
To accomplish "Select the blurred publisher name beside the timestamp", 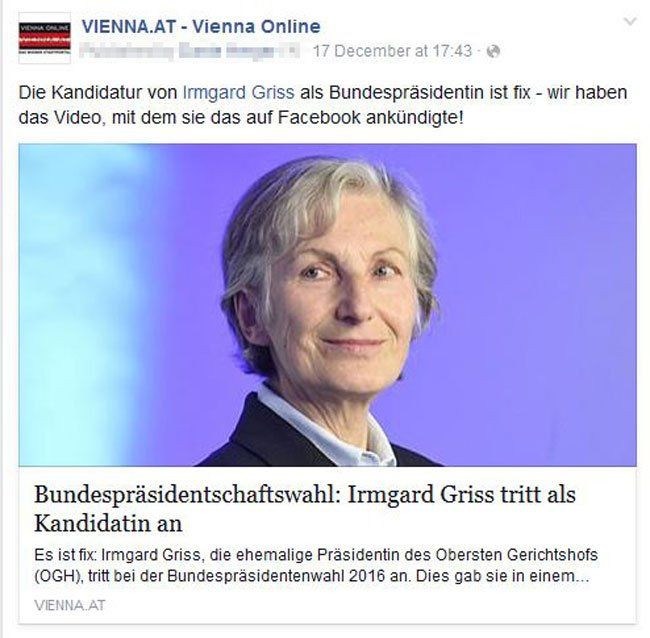I will [x=189, y=51].
